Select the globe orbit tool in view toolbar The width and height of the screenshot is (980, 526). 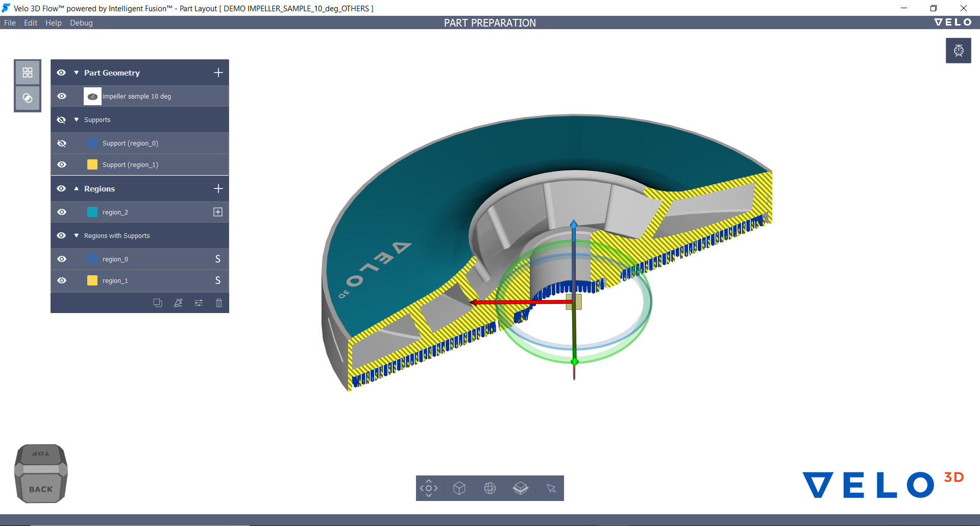coord(490,488)
